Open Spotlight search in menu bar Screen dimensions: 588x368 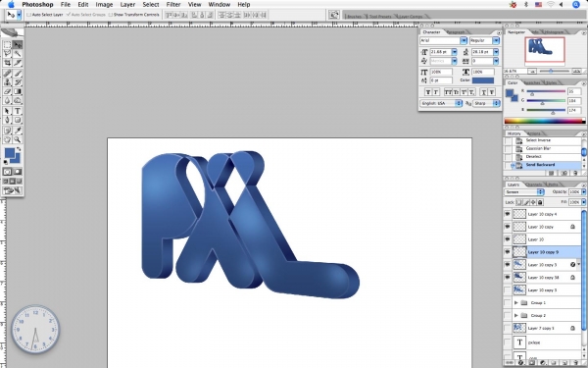click(x=576, y=5)
